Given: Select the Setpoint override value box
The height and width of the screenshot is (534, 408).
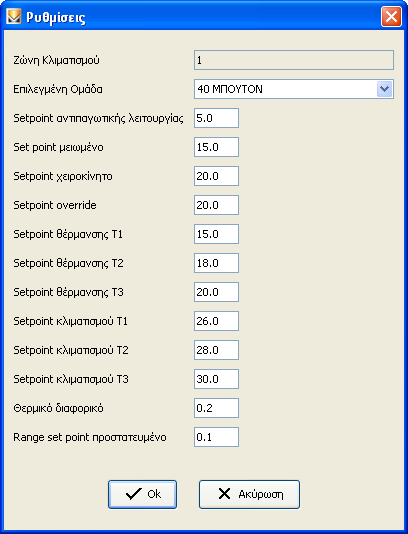Looking at the screenshot, I should pyautogui.click(x=217, y=205).
